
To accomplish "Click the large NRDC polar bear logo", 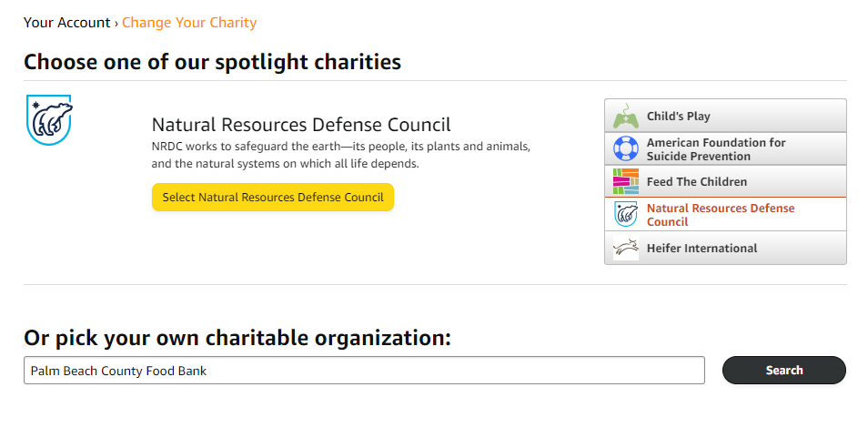I will click(x=49, y=119).
